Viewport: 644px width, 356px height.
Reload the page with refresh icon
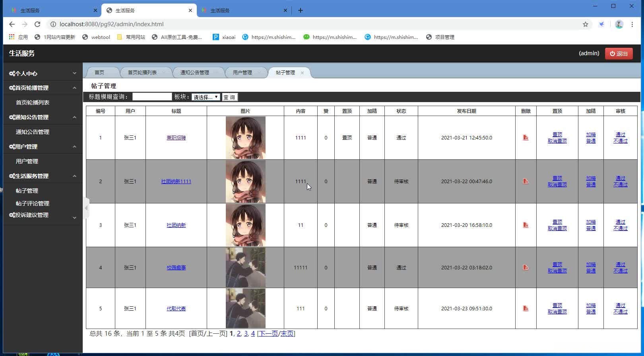click(x=37, y=24)
